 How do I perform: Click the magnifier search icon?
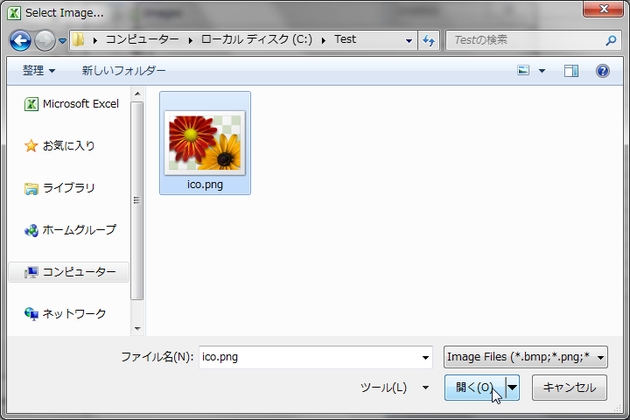pos(611,40)
